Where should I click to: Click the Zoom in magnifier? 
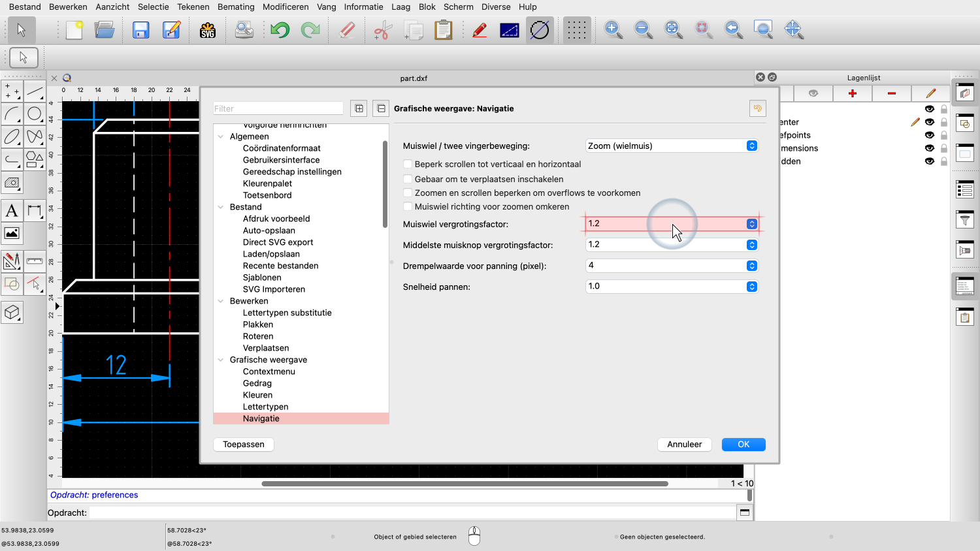click(613, 29)
